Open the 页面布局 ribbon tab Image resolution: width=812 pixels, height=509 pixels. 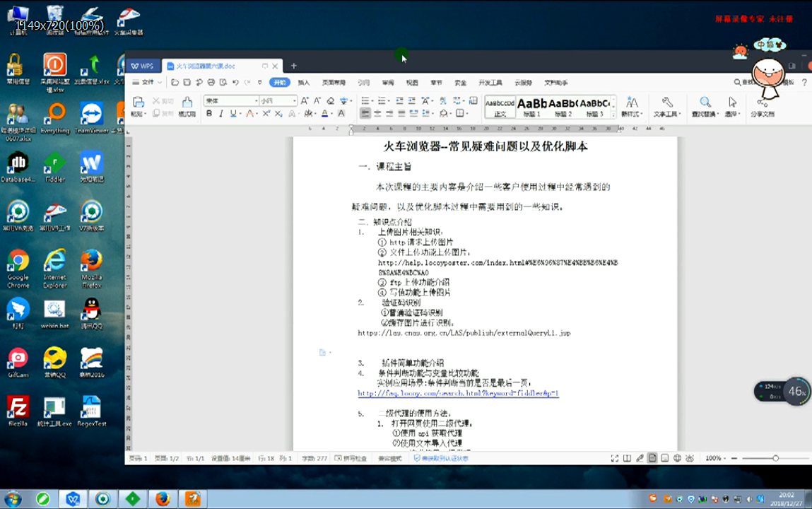[x=334, y=83]
